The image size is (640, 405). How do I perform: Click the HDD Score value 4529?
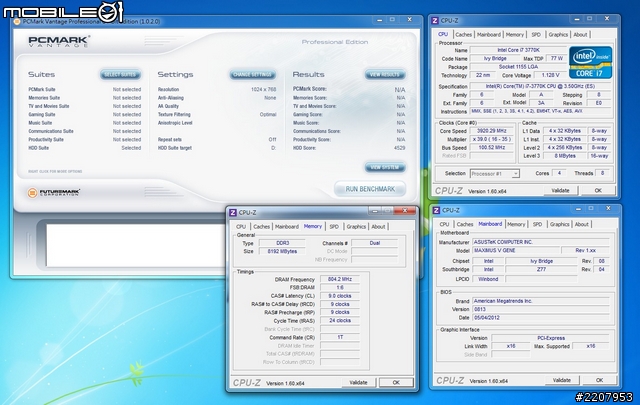point(400,148)
